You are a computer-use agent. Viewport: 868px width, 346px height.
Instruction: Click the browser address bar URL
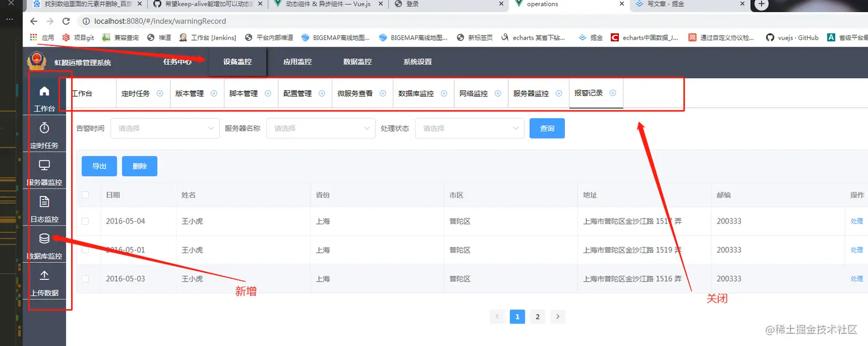(x=160, y=21)
